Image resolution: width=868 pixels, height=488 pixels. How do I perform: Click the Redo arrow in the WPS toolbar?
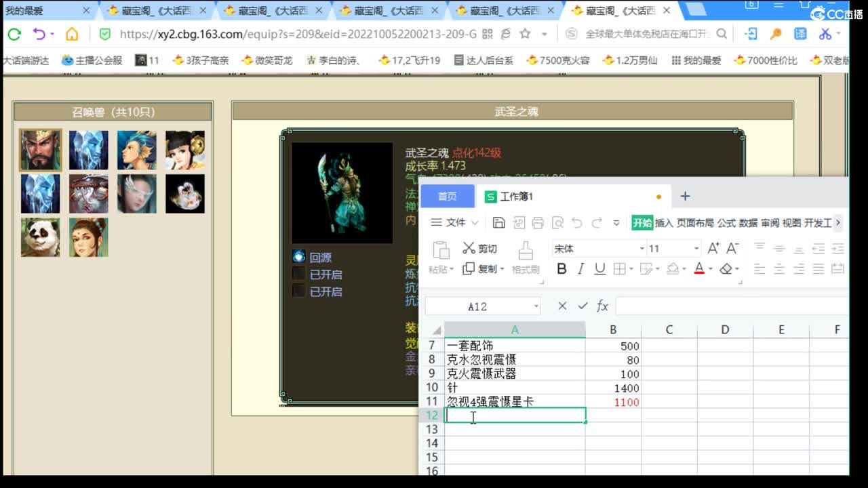click(x=597, y=222)
